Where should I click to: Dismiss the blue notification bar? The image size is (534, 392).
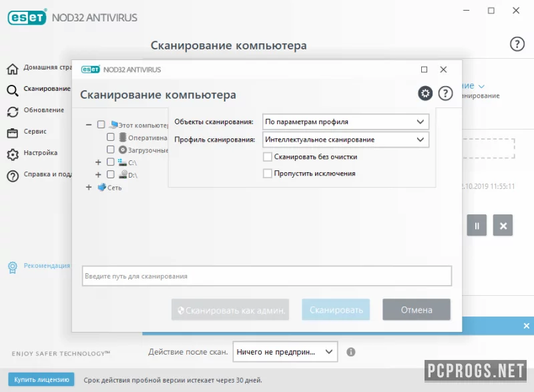coord(526,326)
